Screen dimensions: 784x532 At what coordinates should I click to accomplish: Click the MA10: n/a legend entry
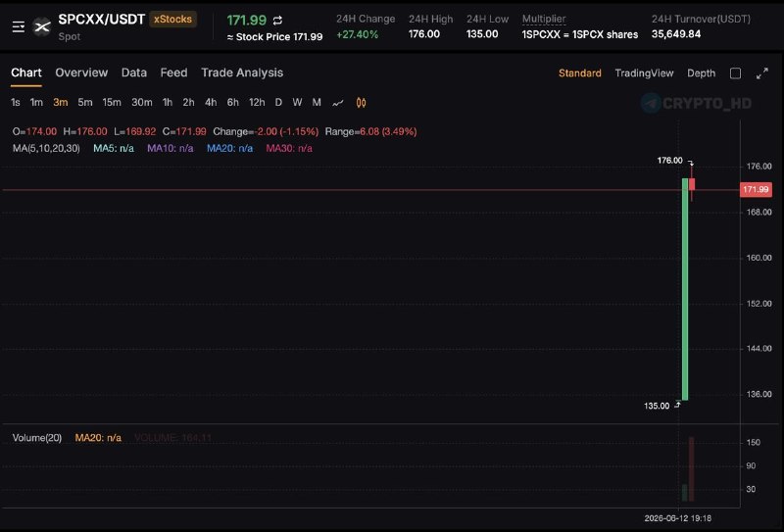170,149
